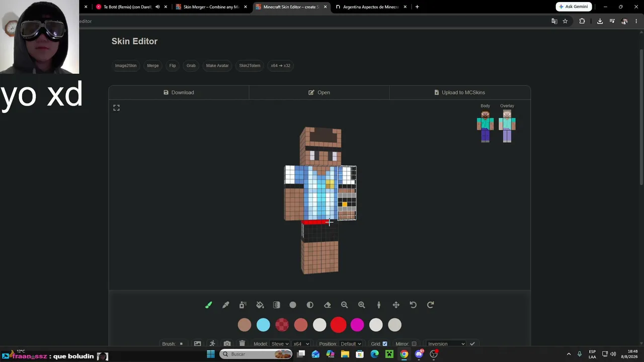The height and width of the screenshot is (362, 644).
Task: Activate the eraser tool
Action: click(x=328, y=305)
